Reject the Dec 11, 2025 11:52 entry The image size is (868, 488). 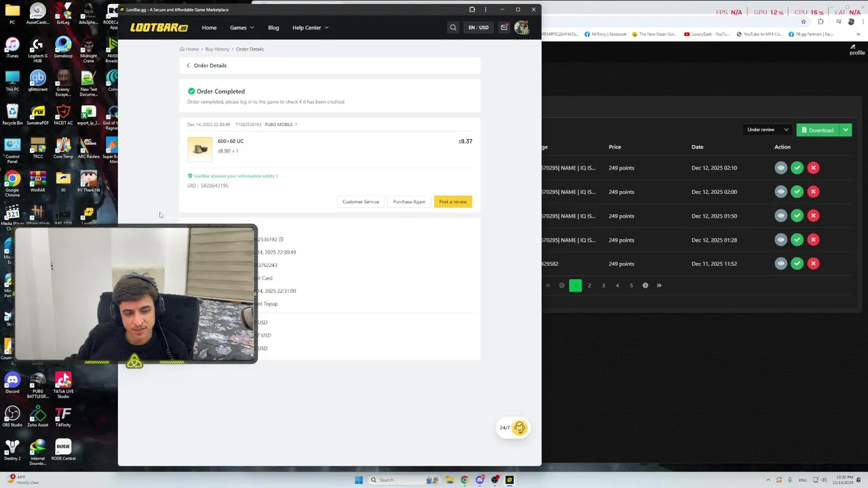coord(813,264)
